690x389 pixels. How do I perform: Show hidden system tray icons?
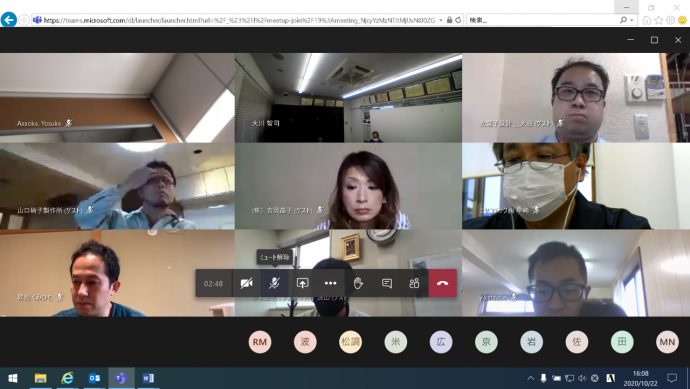click(x=530, y=378)
